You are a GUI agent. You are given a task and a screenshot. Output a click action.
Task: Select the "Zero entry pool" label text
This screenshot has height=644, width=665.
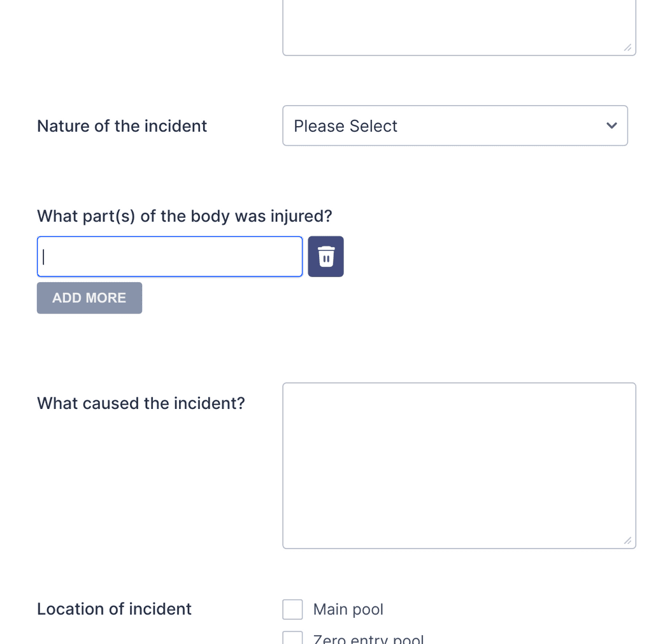click(368, 640)
